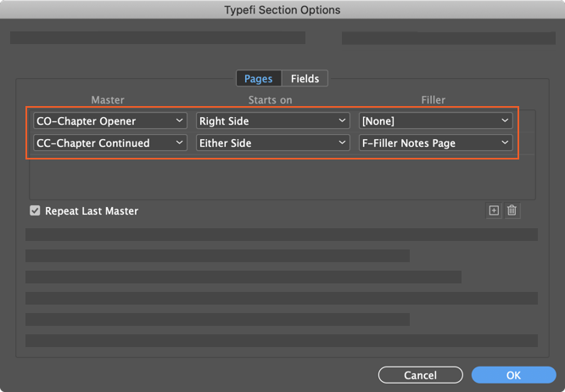Open the F-Filler Notes Page dropdown

pyautogui.click(x=436, y=143)
